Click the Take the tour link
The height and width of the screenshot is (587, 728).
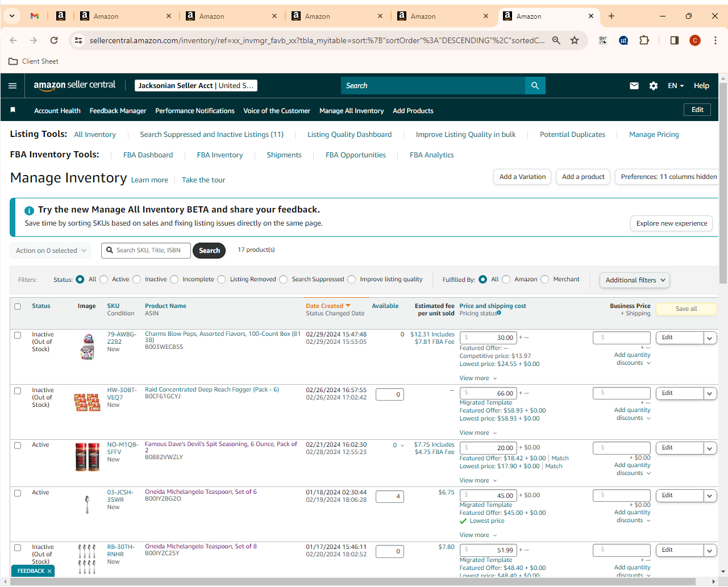click(203, 180)
